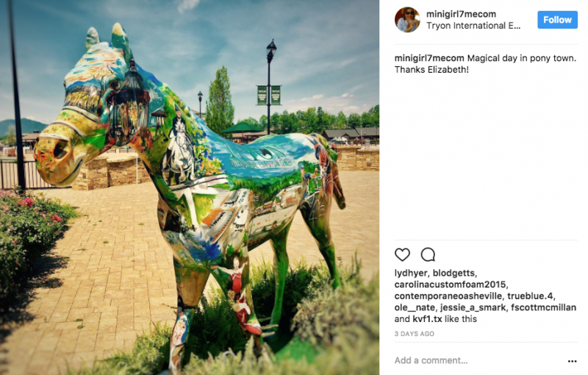Open kvf1.tx profile from likes
Viewport: 588px width, 375px height.
point(427,319)
